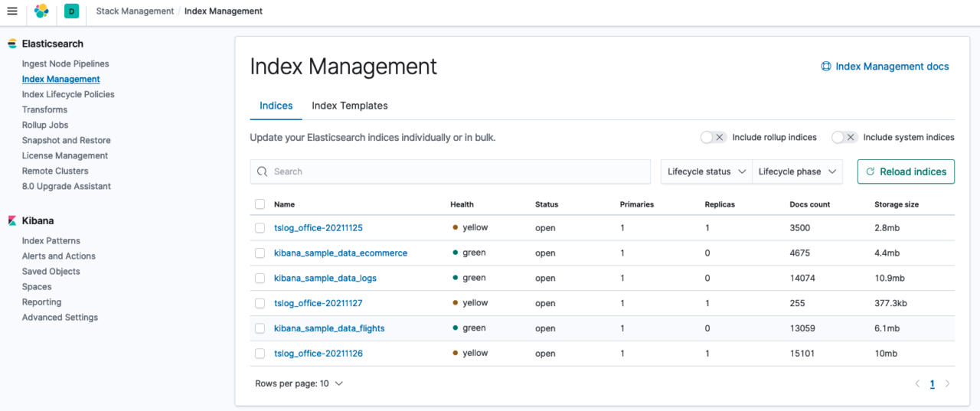Switch to the Indices tab

pyautogui.click(x=276, y=106)
